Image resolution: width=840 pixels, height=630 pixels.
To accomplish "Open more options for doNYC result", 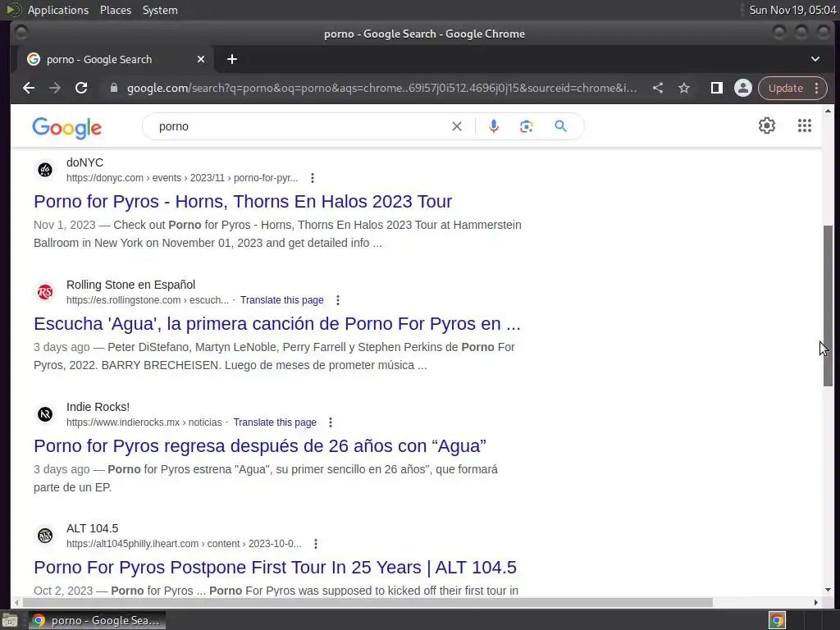I will click(313, 178).
